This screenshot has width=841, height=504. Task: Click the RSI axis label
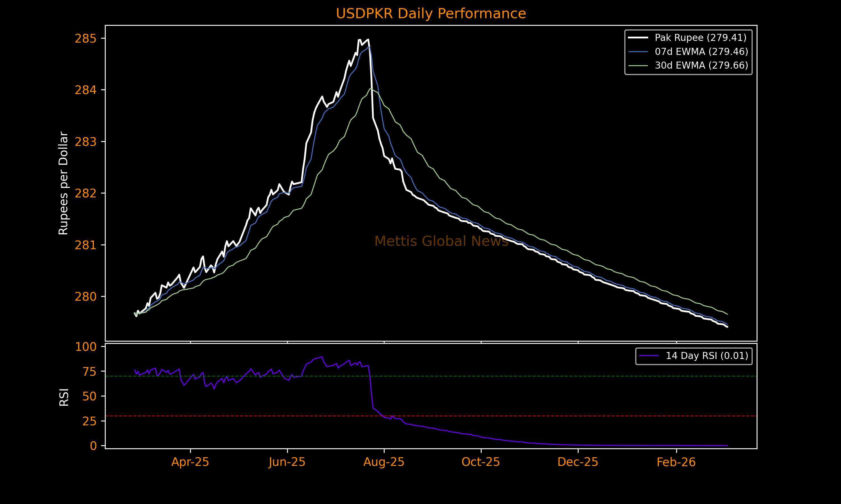(x=64, y=397)
